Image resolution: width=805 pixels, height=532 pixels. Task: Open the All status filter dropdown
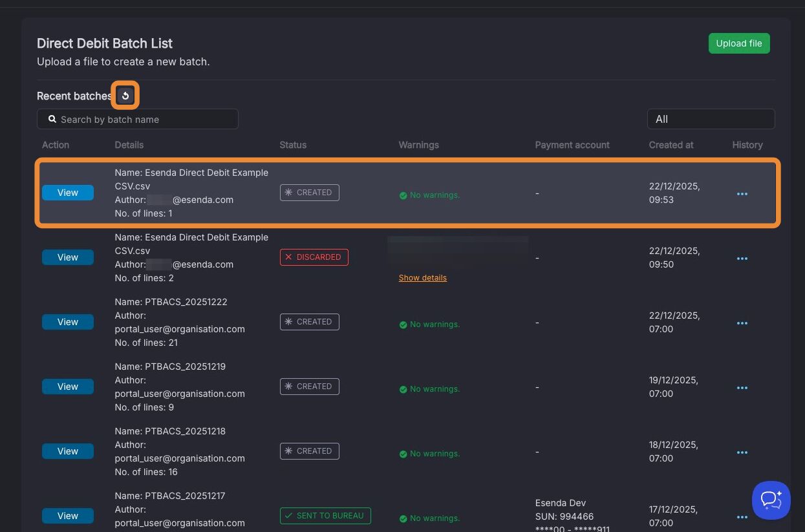pos(711,119)
